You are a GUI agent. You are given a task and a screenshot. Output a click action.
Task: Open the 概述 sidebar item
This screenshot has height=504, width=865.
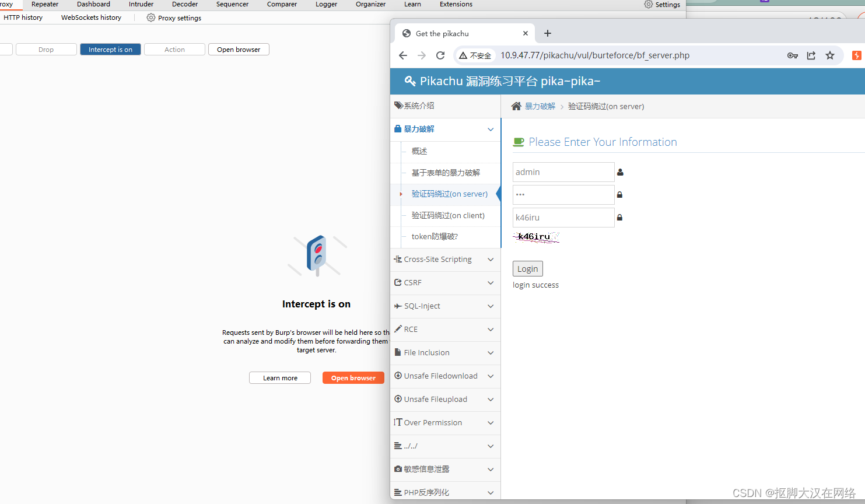[x=419, y=151]
